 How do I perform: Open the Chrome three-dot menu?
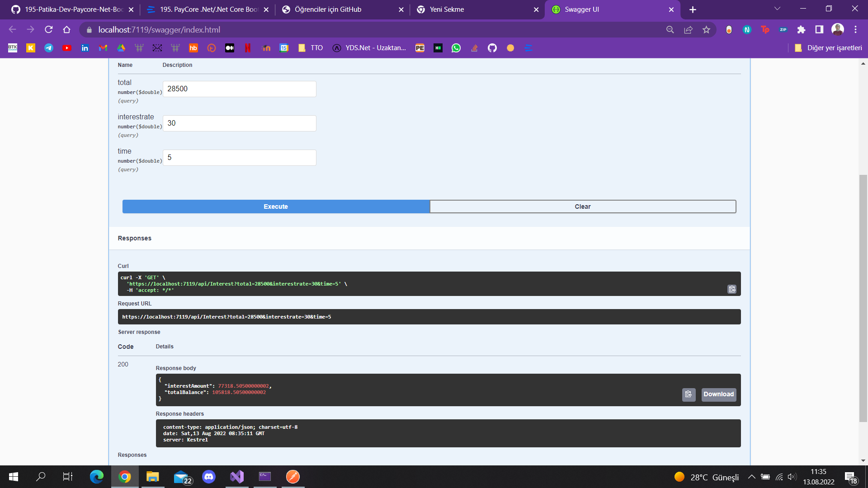(x=855, y=30)
